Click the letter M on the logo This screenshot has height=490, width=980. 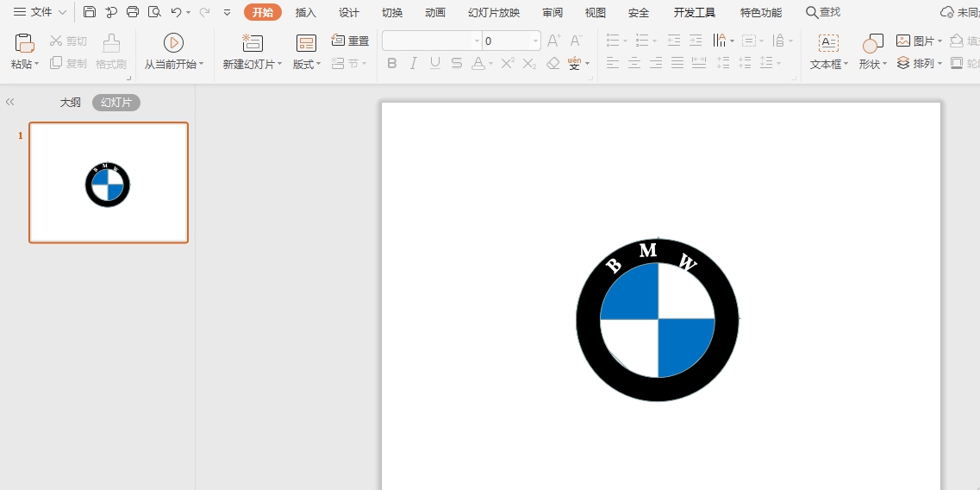[648, 249]
